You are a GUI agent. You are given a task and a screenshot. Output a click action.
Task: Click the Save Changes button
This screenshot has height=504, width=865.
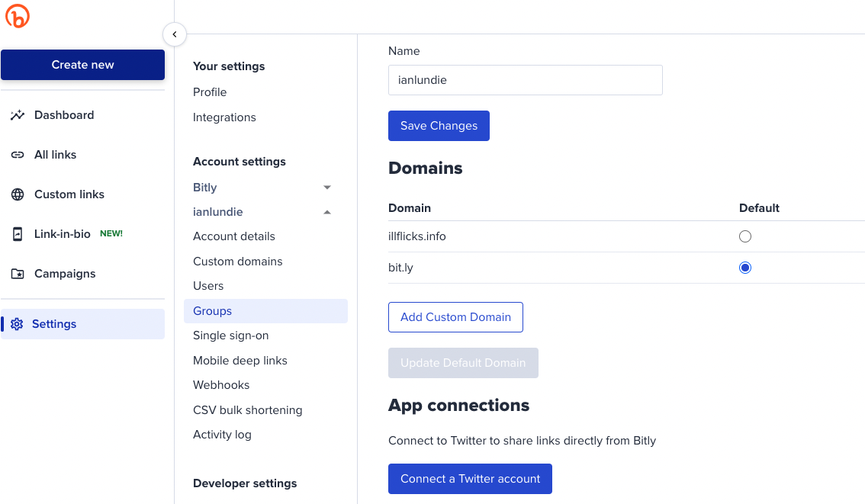click(x=439, y=126)
